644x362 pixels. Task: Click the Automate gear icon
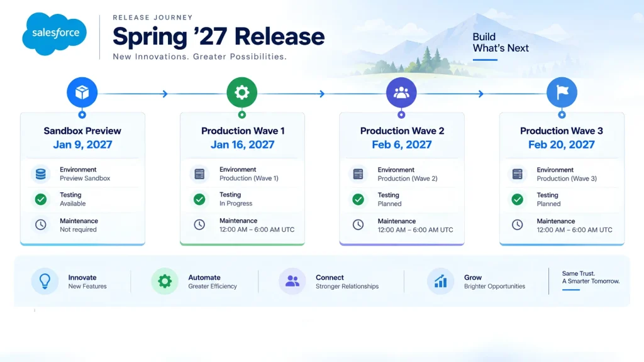(x=165, y=281)
